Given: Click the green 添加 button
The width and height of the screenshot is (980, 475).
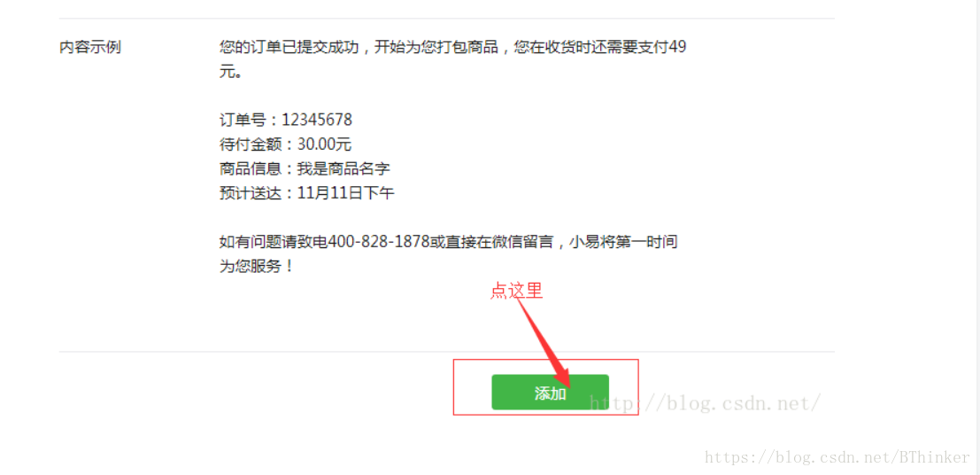Looking at the screenshot, I should (x=550, y=393).
